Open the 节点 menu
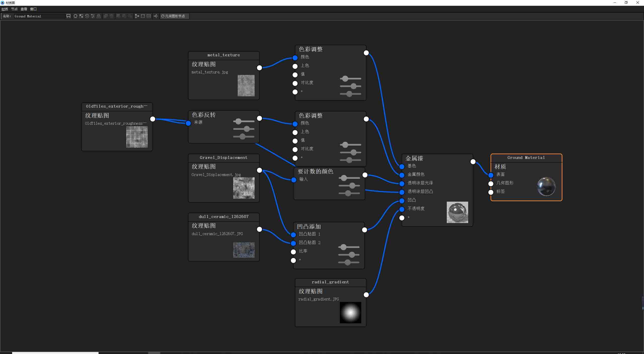 14,9
